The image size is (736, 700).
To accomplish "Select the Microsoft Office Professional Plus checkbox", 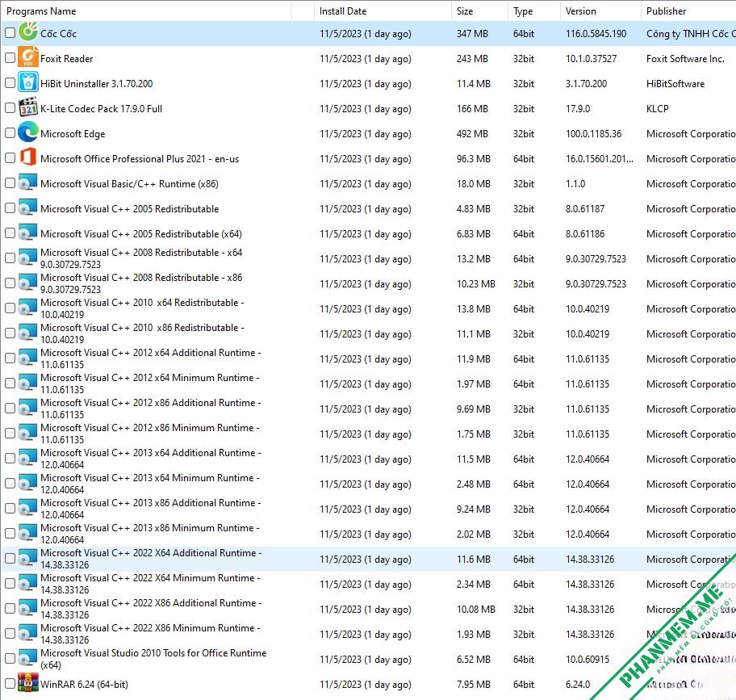I will click(x=10, y=157).
